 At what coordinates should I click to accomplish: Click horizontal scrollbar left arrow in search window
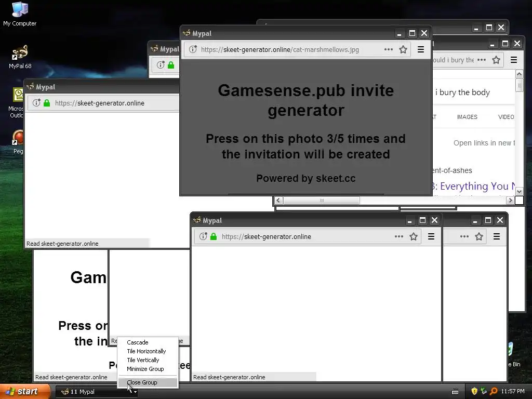[x=278, y=200]
